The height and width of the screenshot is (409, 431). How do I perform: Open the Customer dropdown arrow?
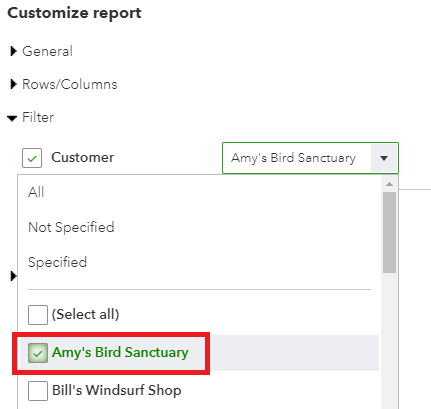tap(384, 158)
